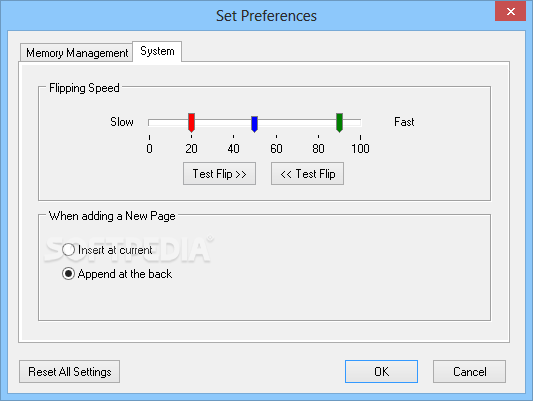Switch to the Memory Management tab
This screenshot has width=533, height=401.
pyautogui.click(x=76, y=53)
